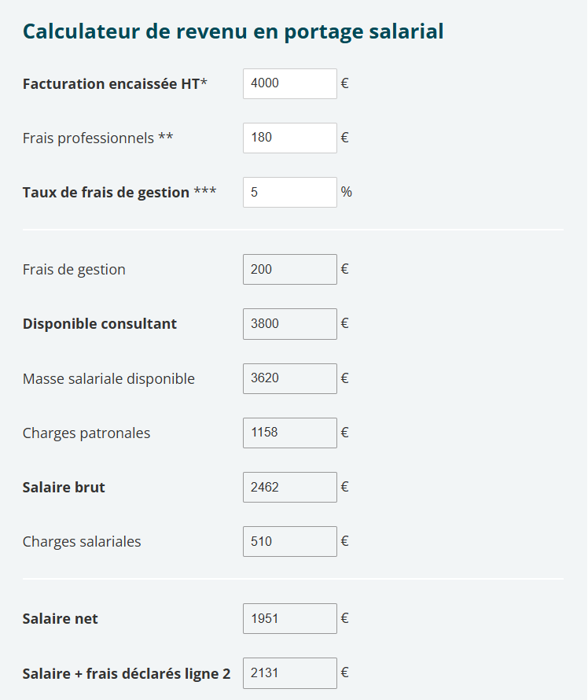Select the Salaire brut input field
This screenshot has width=588, height=700.
289,487
